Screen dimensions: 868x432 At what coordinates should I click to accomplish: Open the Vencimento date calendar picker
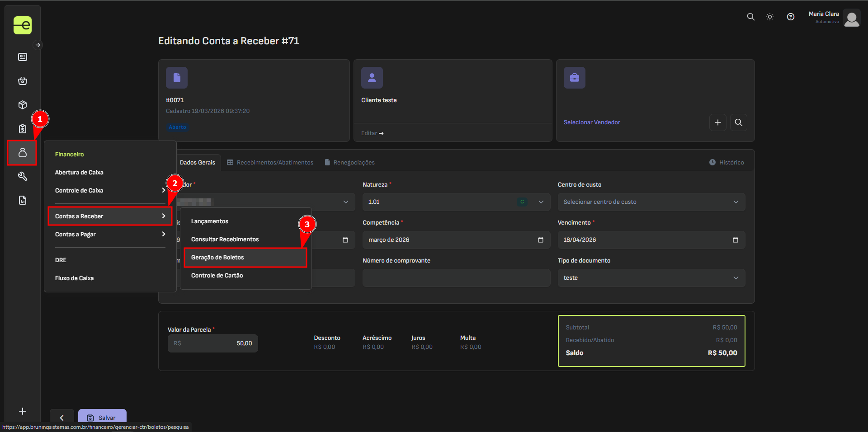point(735,240)
